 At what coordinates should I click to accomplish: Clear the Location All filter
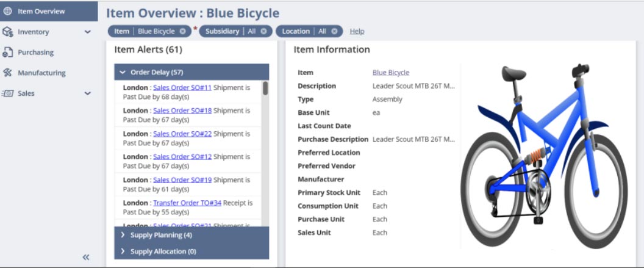(x=334, y=31)
